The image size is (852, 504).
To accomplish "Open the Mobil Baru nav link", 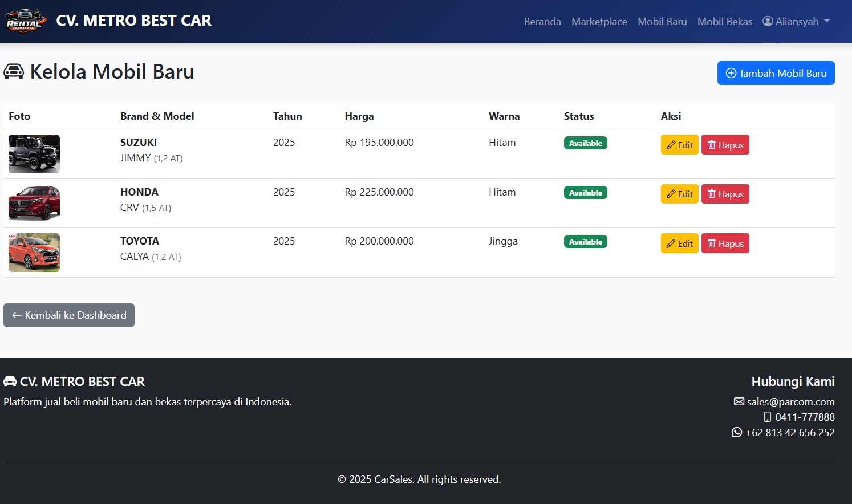I will point(662,21).
